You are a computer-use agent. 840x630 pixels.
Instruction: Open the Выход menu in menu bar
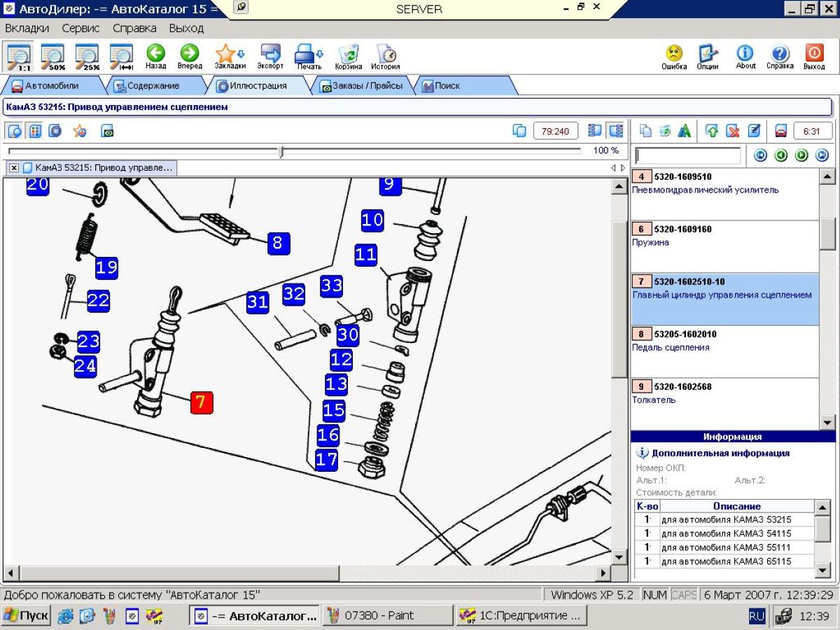(x=186, y=29)
